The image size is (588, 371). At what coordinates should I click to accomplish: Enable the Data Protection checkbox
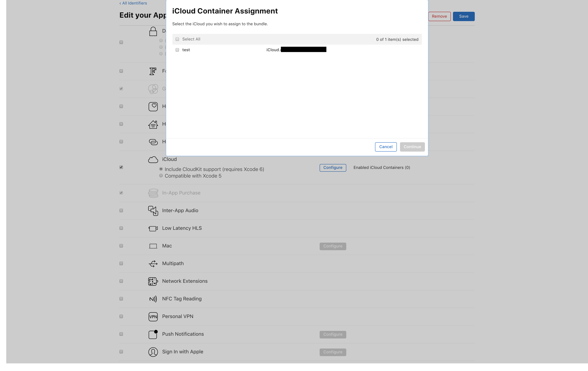pyautogui.click(x=121, y=42)
